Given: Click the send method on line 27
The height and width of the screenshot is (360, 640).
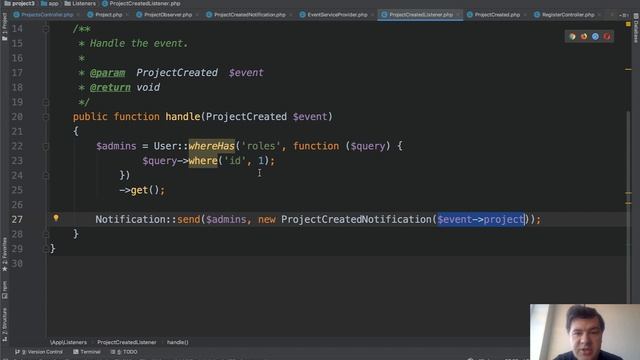Looking at the screenshot, I should pos(189,220).
